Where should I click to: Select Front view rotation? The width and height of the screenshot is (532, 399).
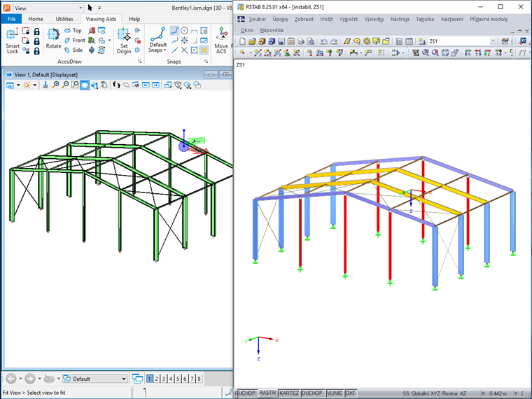pyautogui.click(x=75, y=41)
